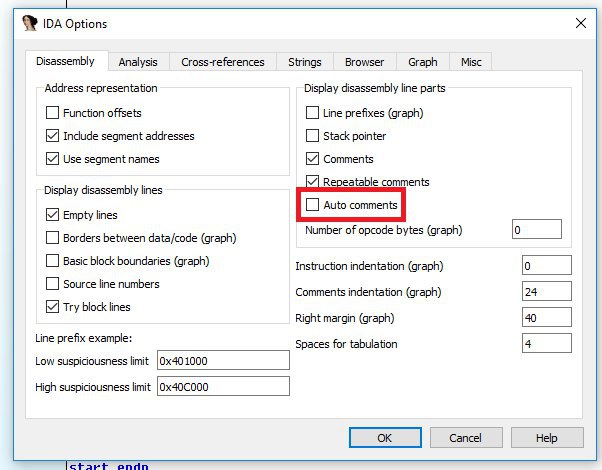
Task: Open Help for IDA Options
Action: pyautogui.click(x=546, y=438)
